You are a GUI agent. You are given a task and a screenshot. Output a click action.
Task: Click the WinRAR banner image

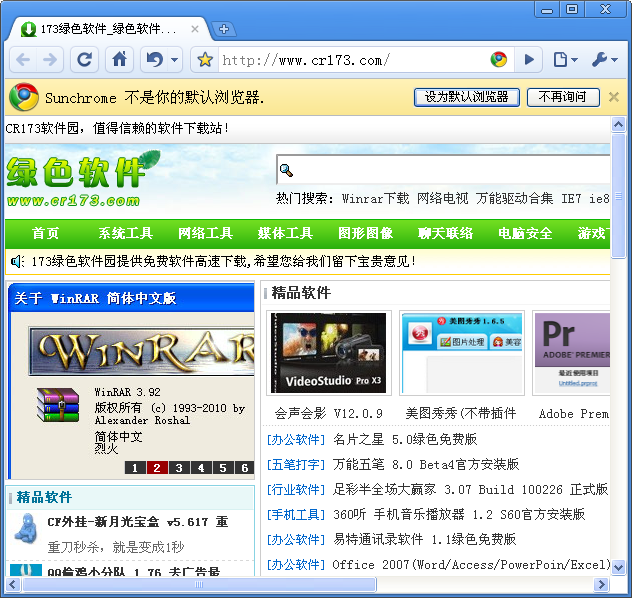click(x=141, y=352)
